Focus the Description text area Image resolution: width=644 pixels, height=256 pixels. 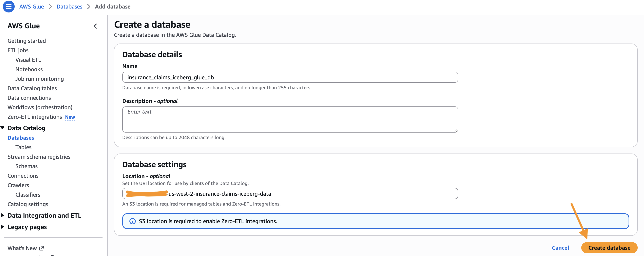[x=290, y=119]
